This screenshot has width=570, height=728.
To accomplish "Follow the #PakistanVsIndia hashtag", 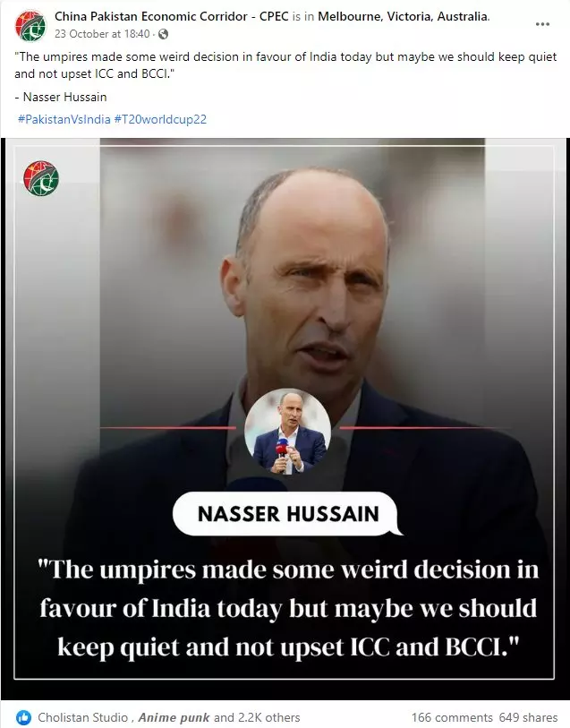I will [64, 119].
